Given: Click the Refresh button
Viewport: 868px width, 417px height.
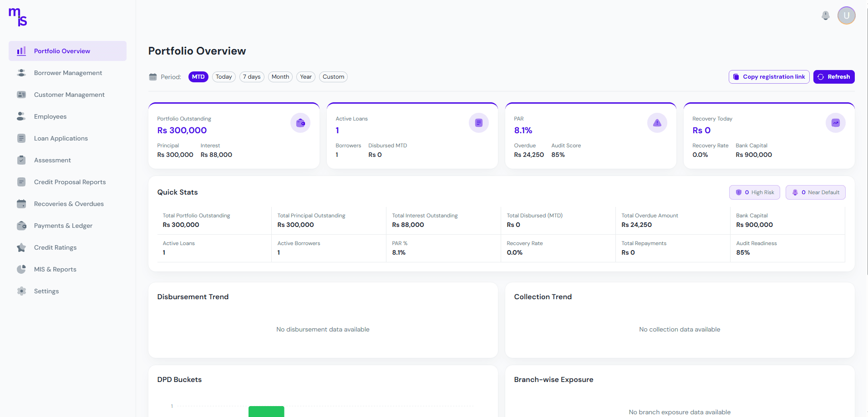Looking at the screenshot, I should coord(834,77).
